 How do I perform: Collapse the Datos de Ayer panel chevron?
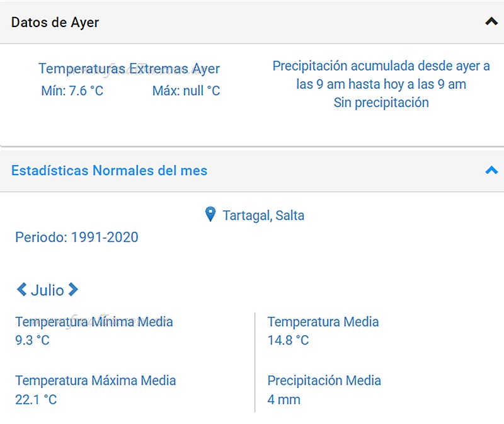click(491, 22)
